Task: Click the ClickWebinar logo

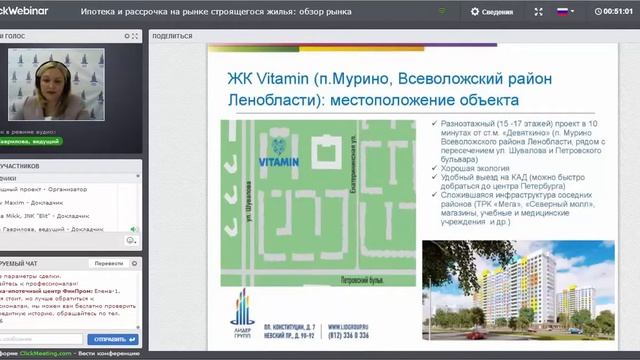Action: click(x=24, y=11)
